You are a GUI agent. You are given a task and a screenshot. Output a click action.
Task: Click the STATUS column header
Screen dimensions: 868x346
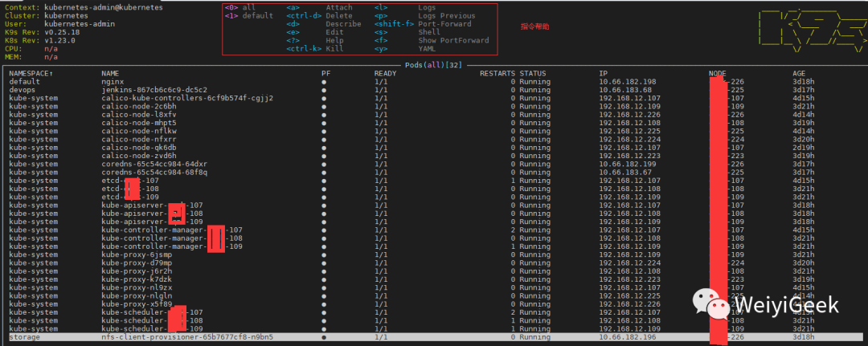(533, 74)
